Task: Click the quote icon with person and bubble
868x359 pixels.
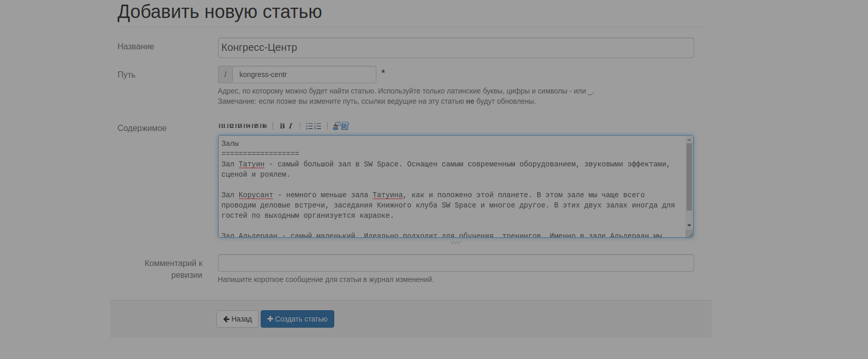Action: pos(336,126)
